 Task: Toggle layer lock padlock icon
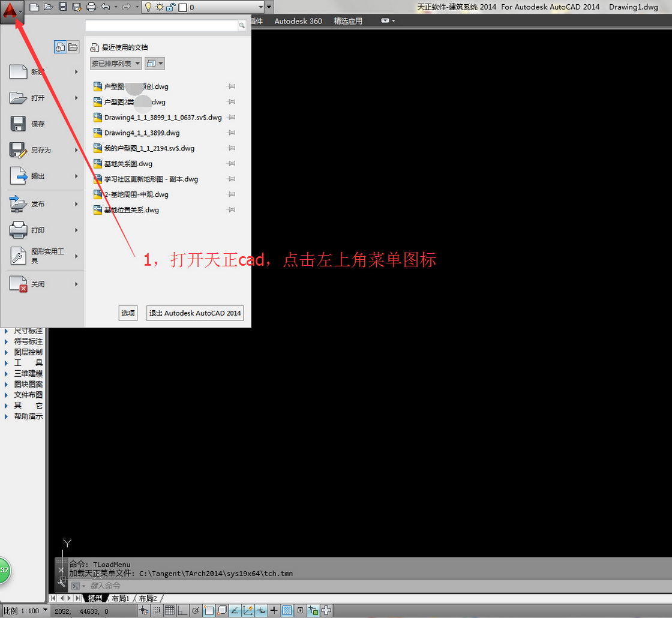tap(170, 7)
